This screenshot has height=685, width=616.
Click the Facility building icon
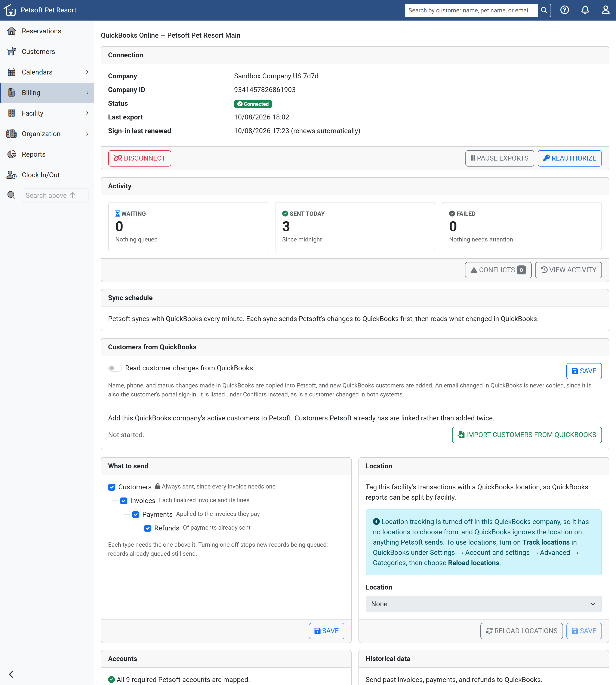point(12,113)
